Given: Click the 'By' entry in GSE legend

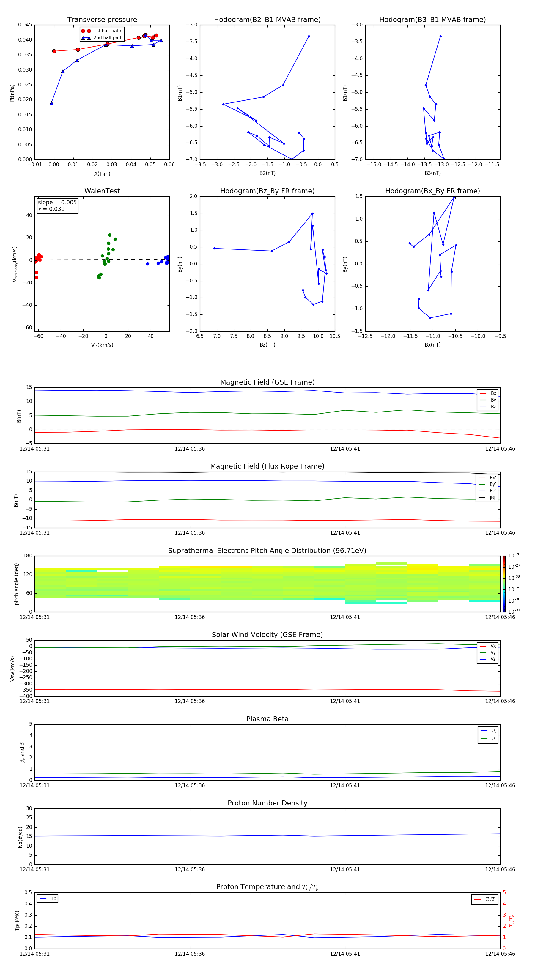Looking at the screenshot, I should pos(488,400).
